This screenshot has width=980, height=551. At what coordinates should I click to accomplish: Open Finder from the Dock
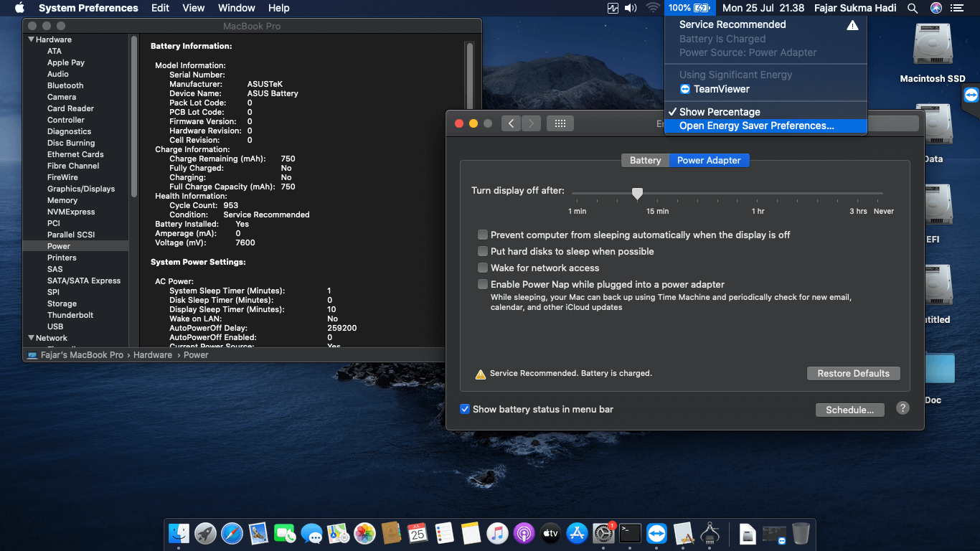coord(179,533)
